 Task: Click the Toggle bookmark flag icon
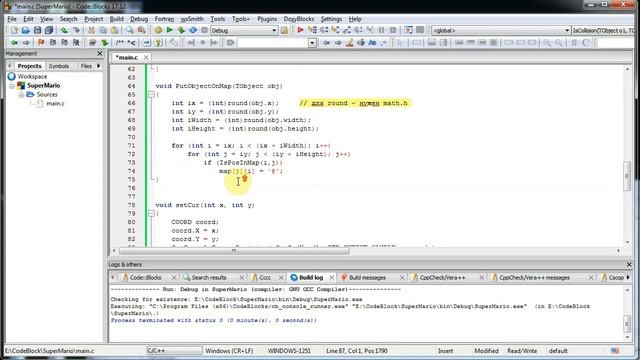[x=41, y=42]
